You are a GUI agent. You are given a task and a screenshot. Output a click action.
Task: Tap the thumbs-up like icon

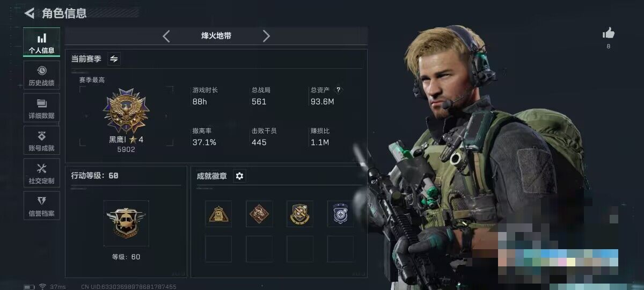click(608, 33)
